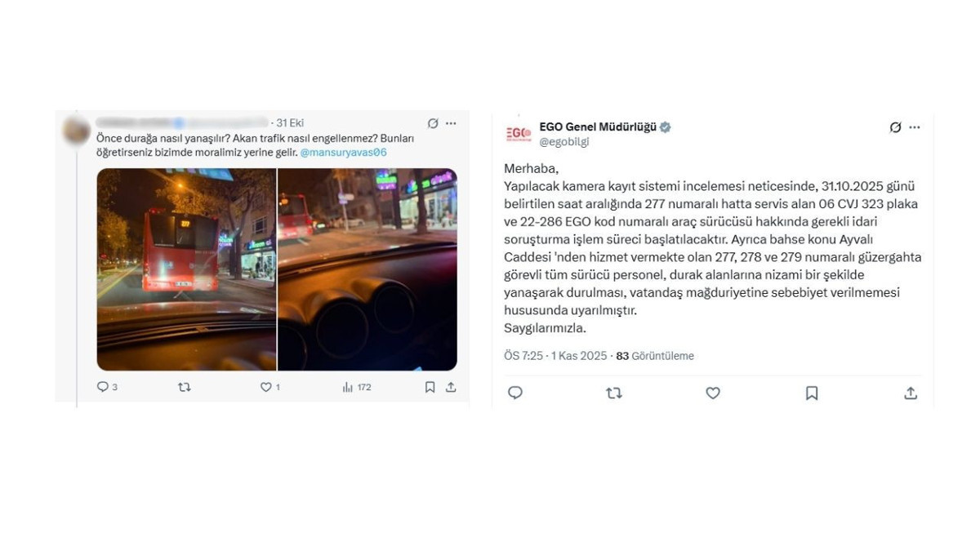The width and height of the screenshot is (980, 551).
Task: Open Grok icon on left tweet
Action: (433, 123)
